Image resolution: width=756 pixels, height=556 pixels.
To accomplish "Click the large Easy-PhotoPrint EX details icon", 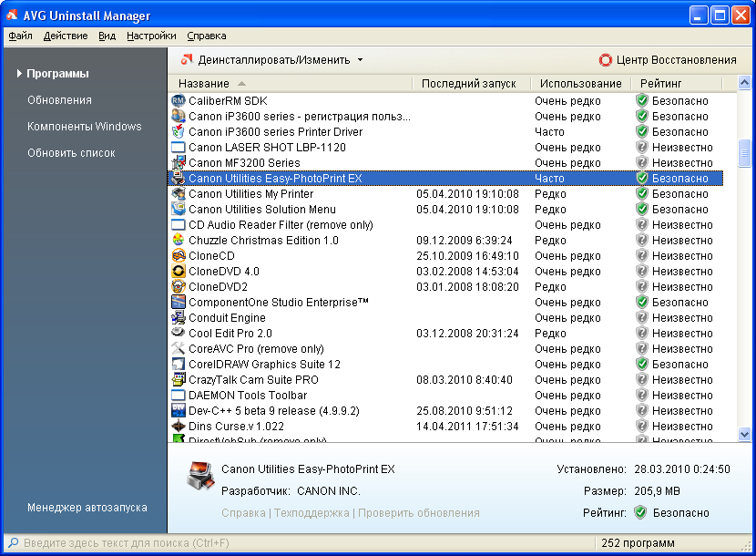I will 200,476.
